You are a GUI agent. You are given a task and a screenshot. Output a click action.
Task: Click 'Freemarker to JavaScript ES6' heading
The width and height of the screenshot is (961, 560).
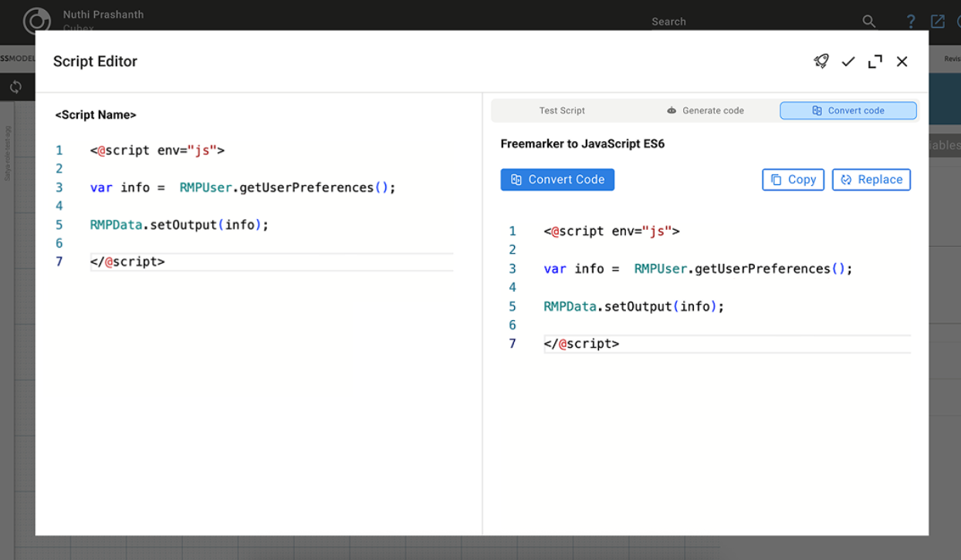pos(583,143)
